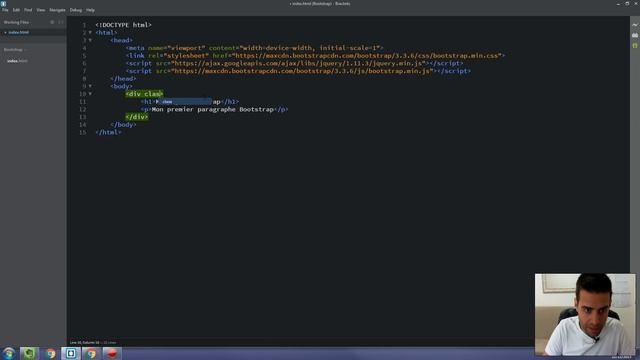640x360 pixels.
Task: Open the Find menu
Action: tap(28, 10)
